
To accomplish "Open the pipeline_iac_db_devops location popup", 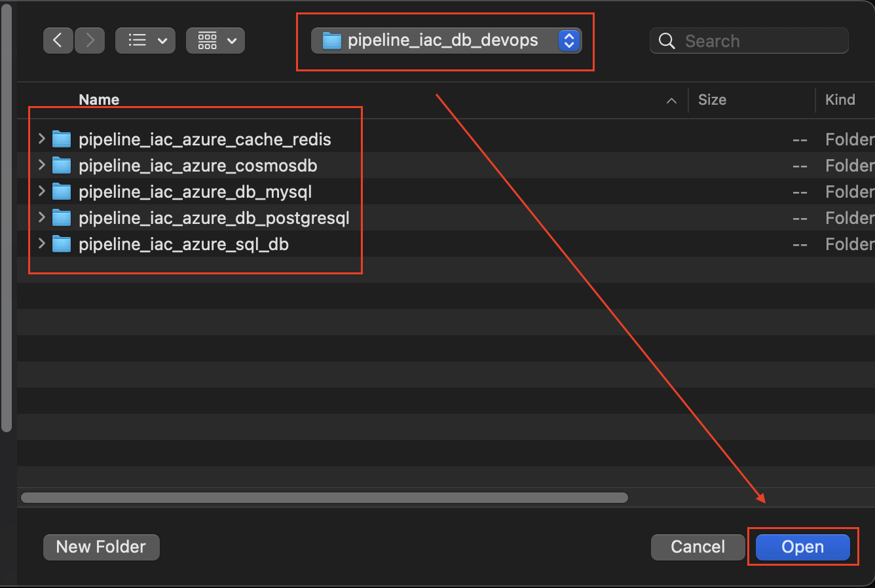I will click(x=446, y=41).
